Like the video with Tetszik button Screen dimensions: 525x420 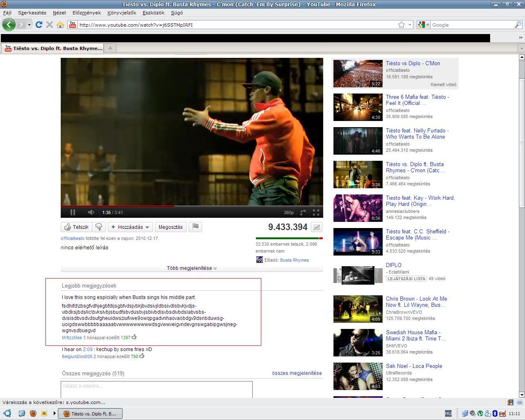77,227
